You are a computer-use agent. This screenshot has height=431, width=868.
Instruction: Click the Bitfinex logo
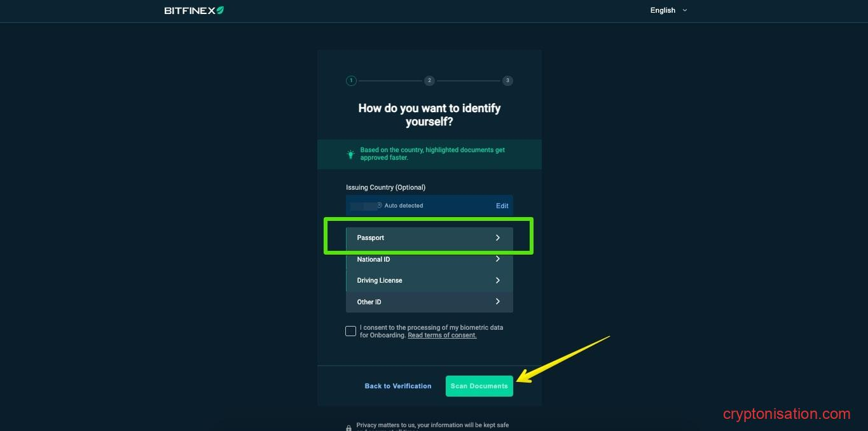click(x=194, y=10)
